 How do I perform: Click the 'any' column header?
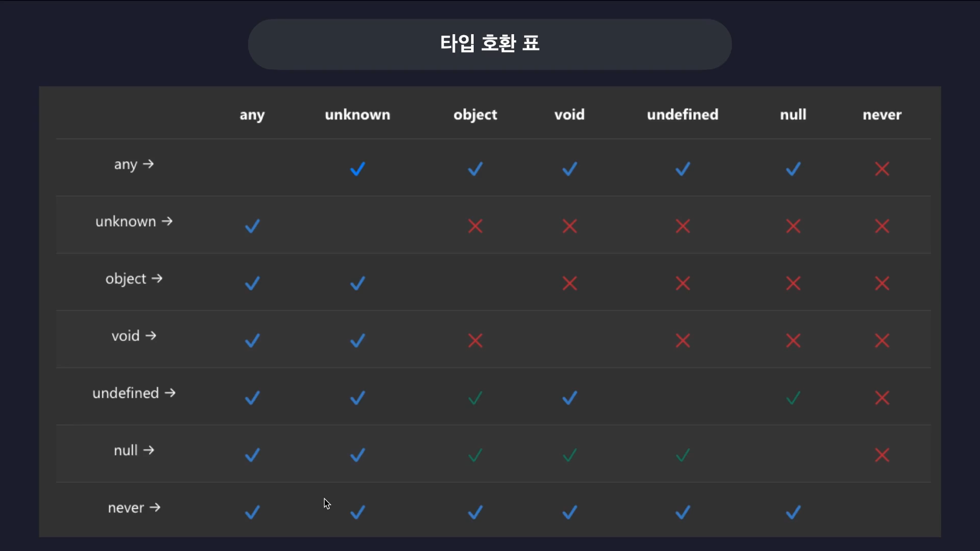coord(252,115)
